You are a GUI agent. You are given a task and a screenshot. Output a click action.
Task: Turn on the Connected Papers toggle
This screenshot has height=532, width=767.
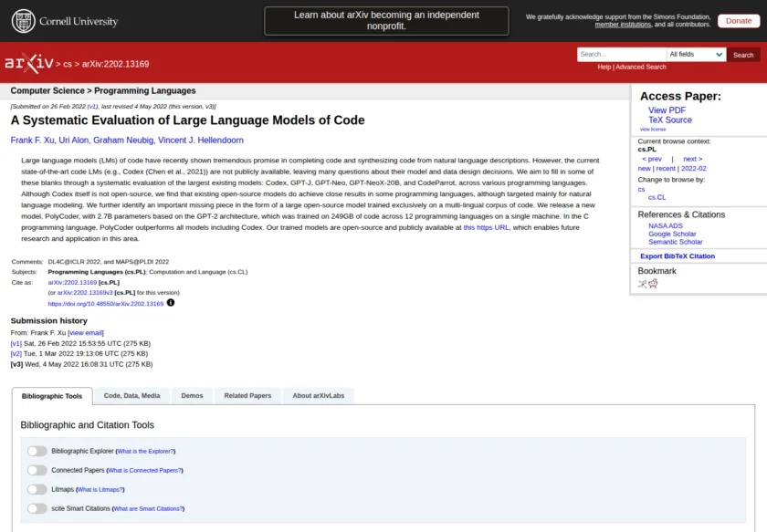point(37,470)
